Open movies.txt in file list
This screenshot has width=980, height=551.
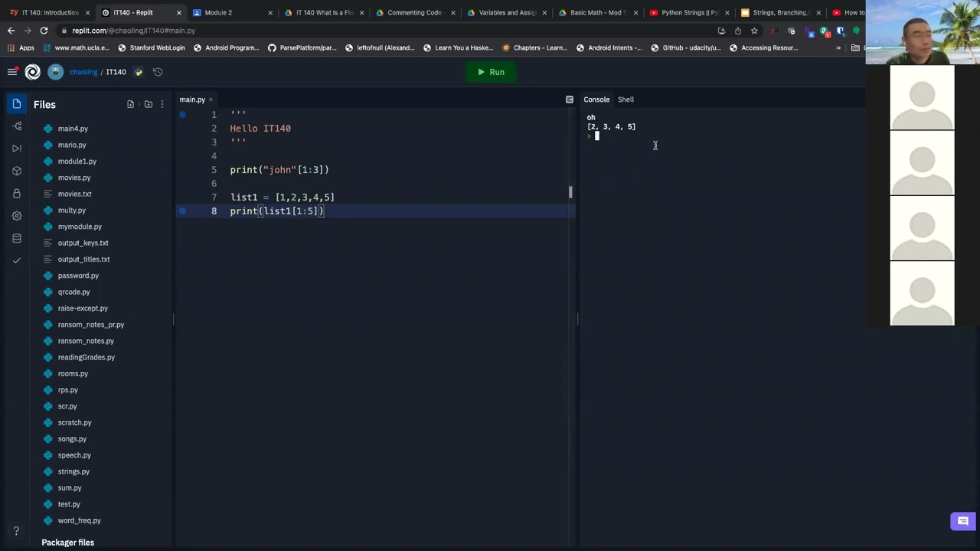click(x=74, y=194)
